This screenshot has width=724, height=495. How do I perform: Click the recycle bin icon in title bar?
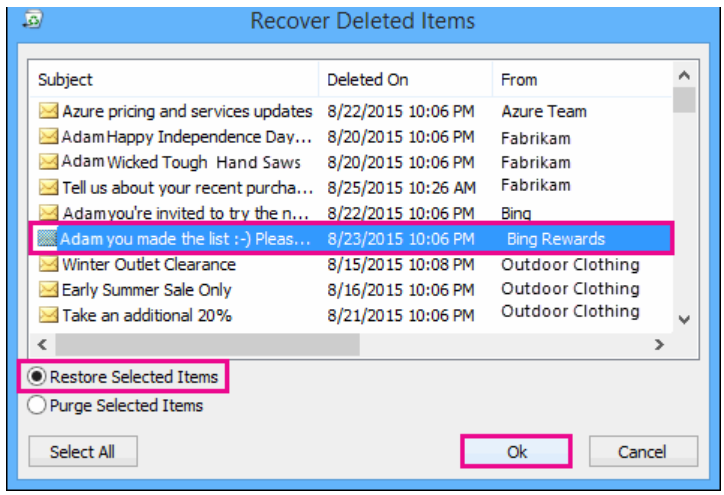click(x=33, y=19)
